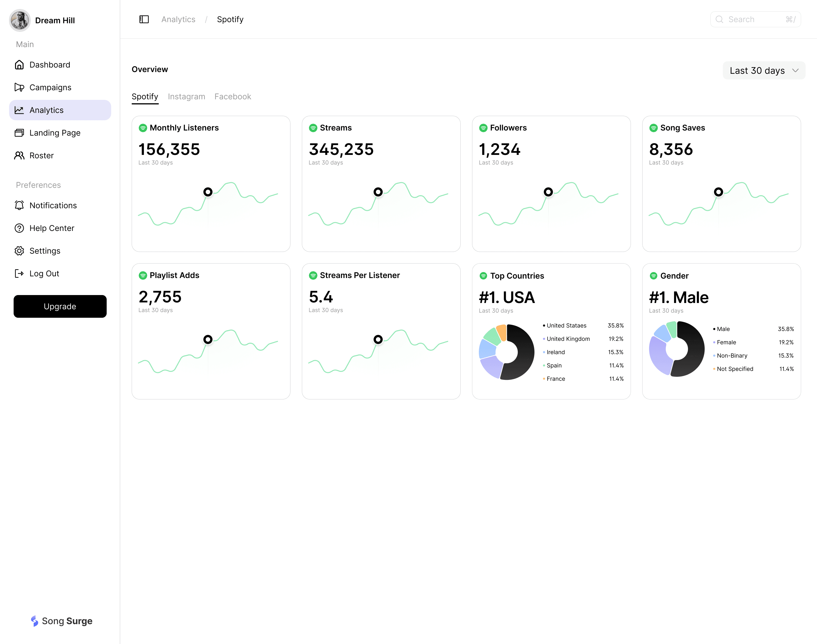Click Spotify logo on Followers card

[483, 128]
